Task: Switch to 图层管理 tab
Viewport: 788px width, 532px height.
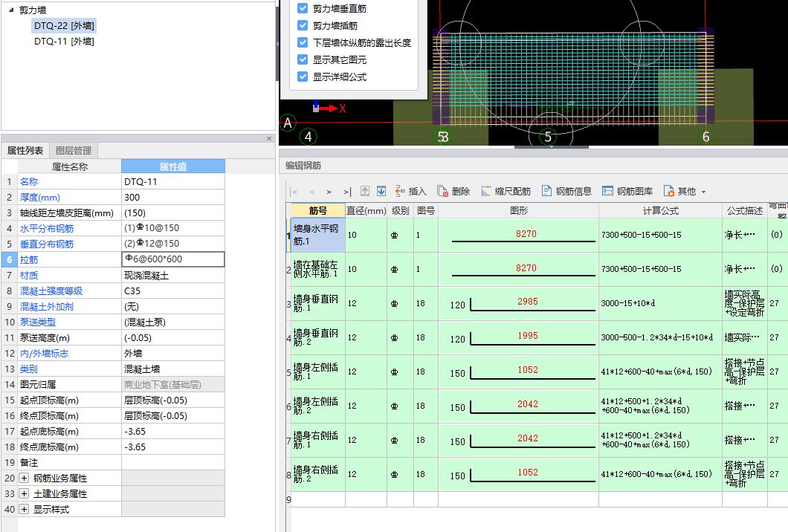Action: click(x=74, y=150)
